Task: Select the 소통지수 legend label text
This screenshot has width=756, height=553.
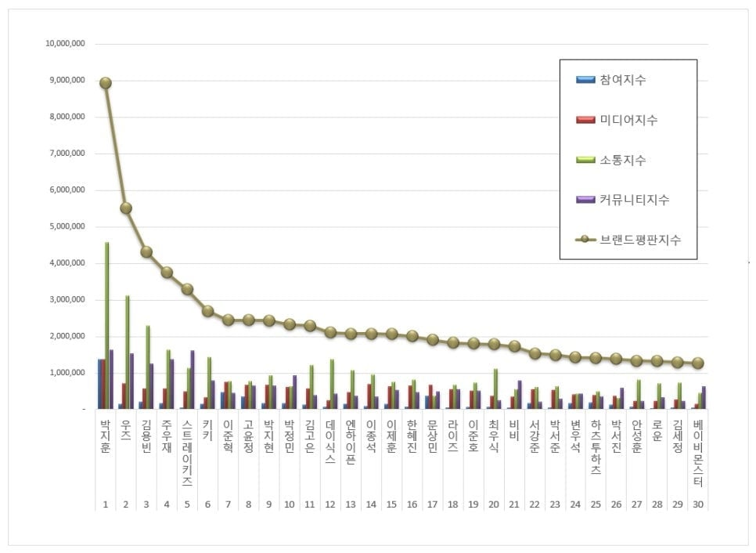Action: [x=623, y=160]
